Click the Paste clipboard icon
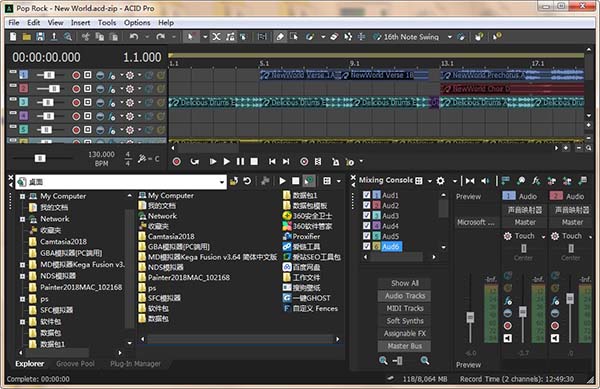 [x=114, y=37]
